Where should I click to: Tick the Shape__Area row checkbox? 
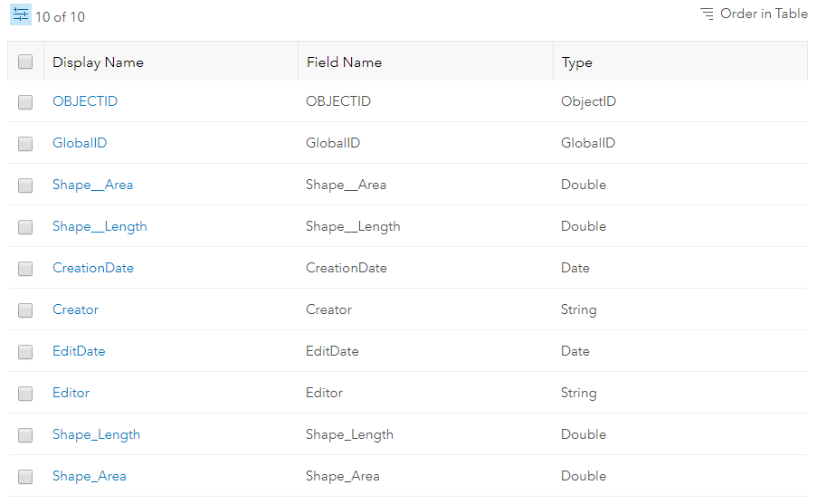25,185
